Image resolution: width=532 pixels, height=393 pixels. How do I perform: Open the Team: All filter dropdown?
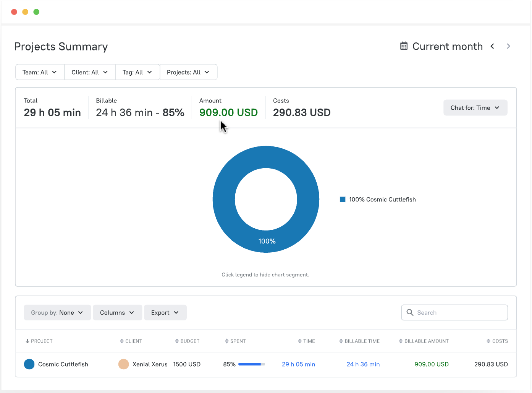click(x=40, y=72)
